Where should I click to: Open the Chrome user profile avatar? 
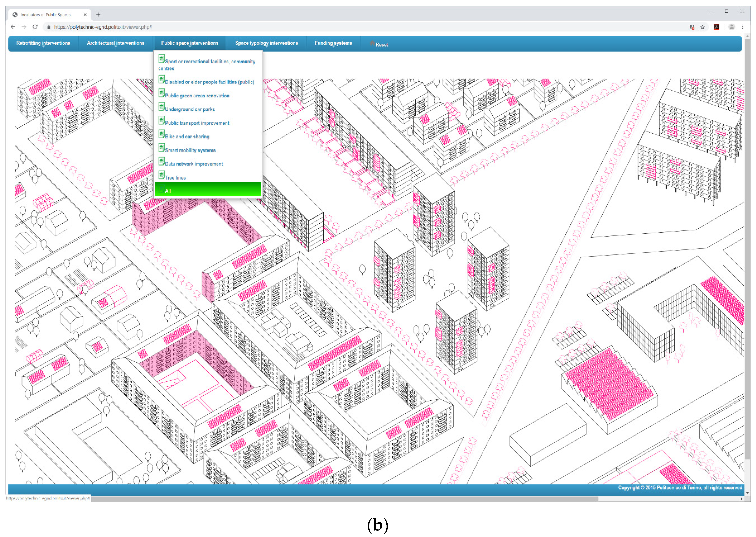click(x=732, y=27)
